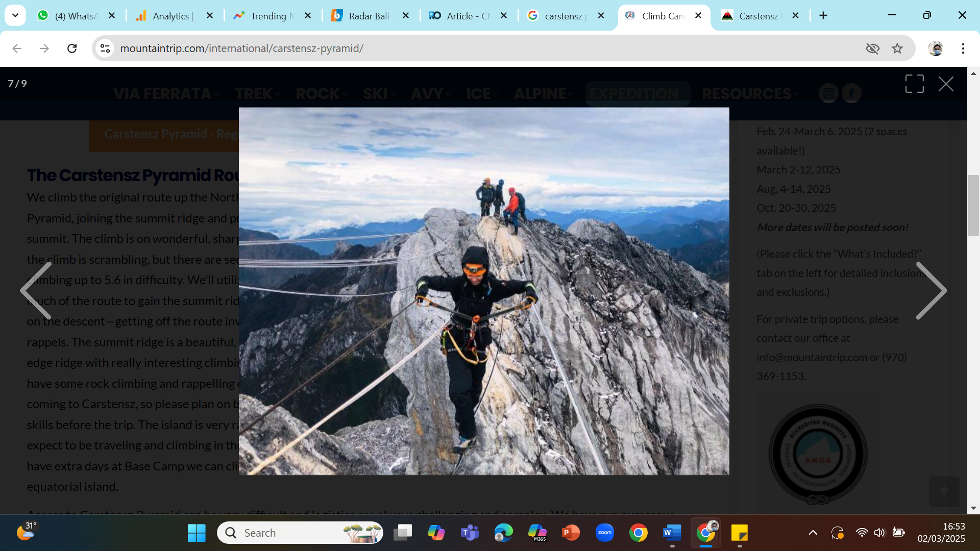This screenshot has width=980, height=551.
Task: Go back to previous page
Action: pos(17,48)
